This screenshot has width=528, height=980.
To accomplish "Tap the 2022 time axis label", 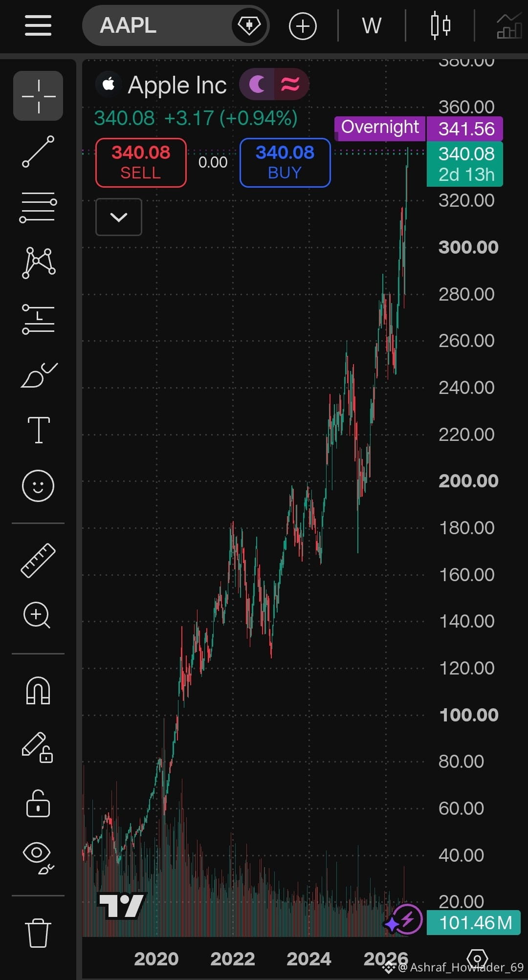I will 233,958.
